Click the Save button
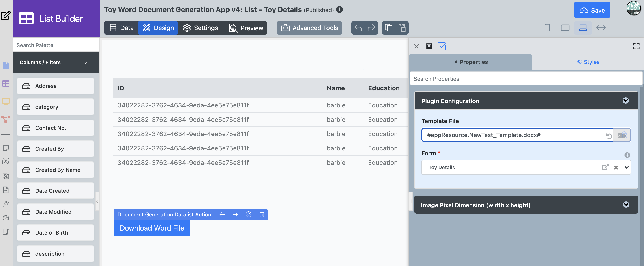Screen dimensions: 644x266 click(x=592, y=10)
